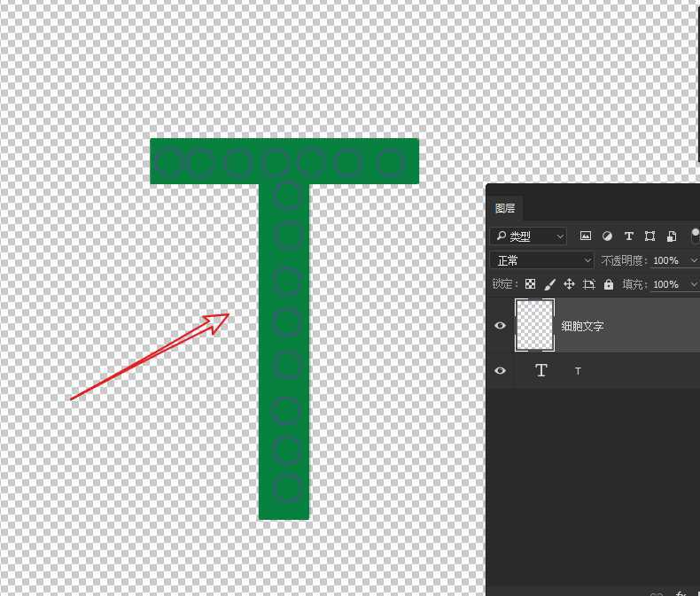
Task: Click the adjustment layer filter icon
Action: pos(607,236)
